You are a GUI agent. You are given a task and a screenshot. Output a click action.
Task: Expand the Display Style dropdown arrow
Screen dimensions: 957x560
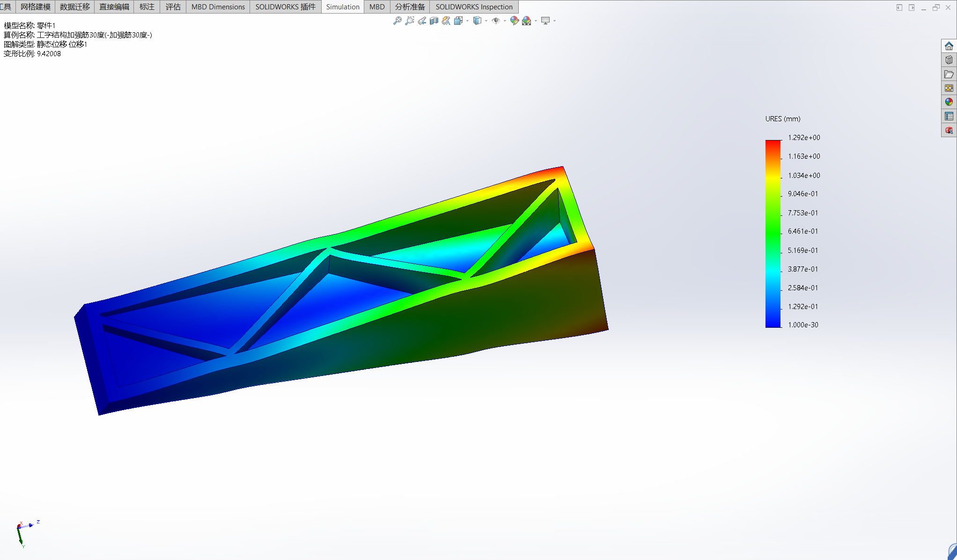pos(486,21)
